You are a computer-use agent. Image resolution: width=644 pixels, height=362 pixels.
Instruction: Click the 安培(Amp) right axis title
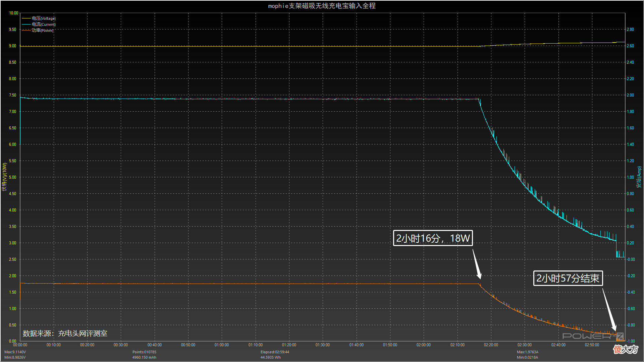(x=639, y=177)
